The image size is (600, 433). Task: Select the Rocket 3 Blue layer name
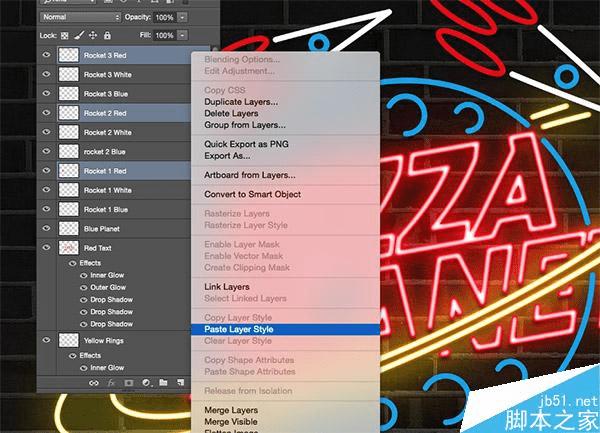[106, 94]
